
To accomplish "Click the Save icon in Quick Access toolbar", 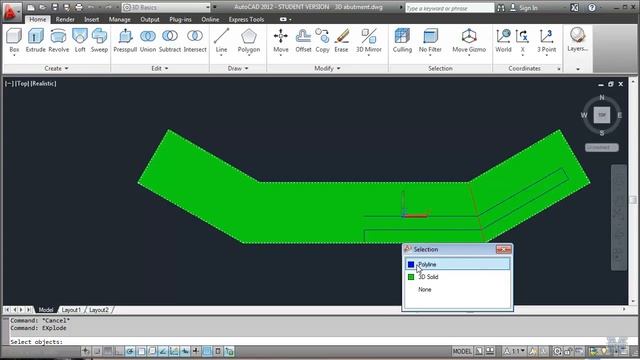I will [55, 7].
